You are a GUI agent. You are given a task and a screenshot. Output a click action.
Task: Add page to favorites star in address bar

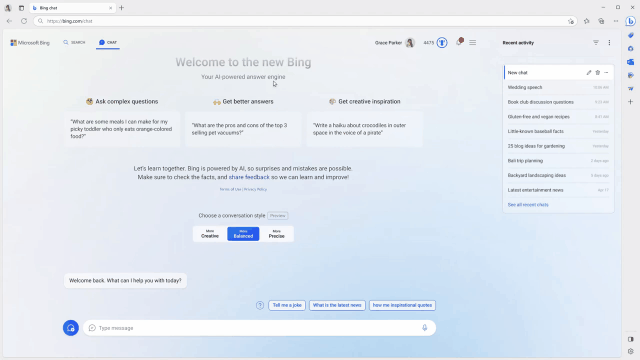(x=571, y=21)
